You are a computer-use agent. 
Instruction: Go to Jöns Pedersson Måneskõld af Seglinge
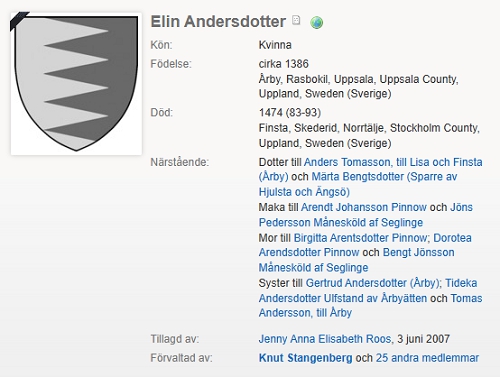pos(366,215)
